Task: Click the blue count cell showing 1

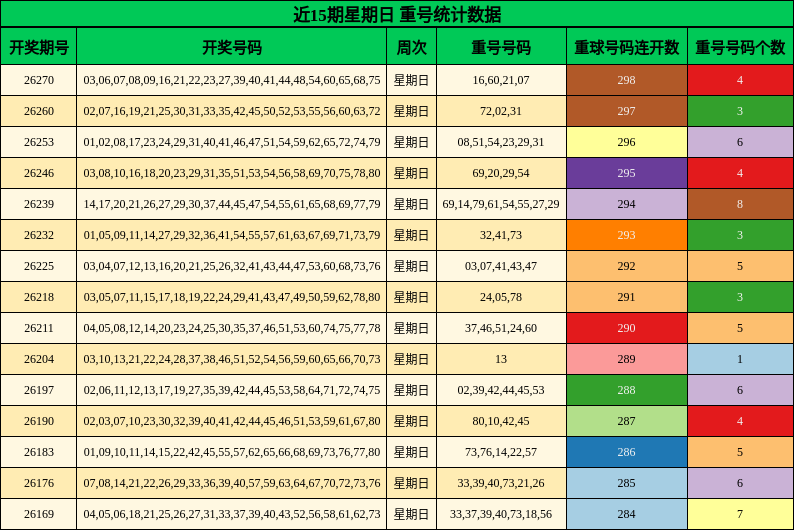Action: click(x=740, y=359)
